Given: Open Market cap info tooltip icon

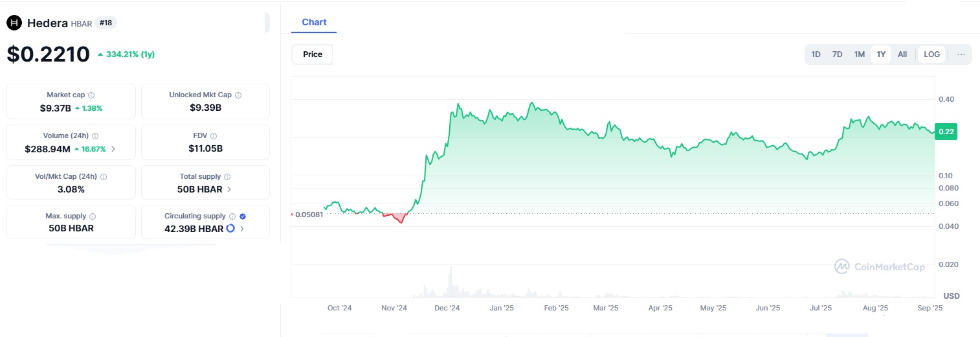Looking at the screenshot, I should point(91,95).
